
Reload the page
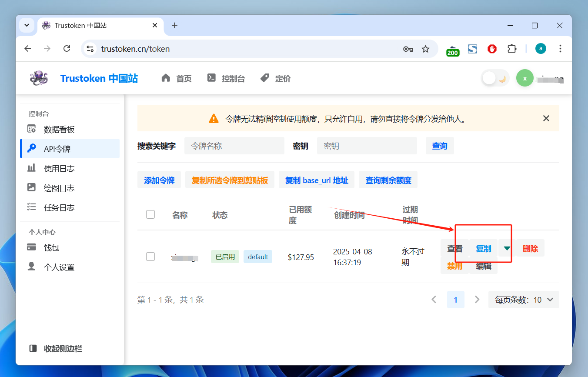(67, 49)
